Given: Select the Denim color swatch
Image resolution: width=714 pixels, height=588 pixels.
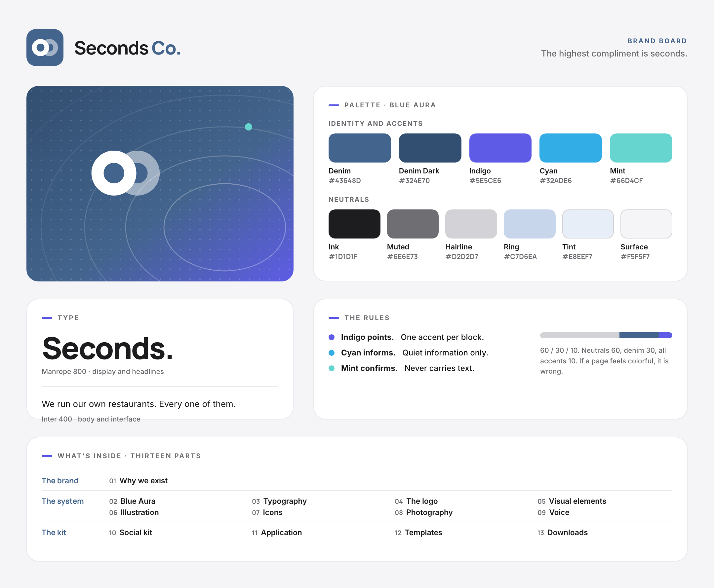Looking at the screenshot, I should [360, 148].
